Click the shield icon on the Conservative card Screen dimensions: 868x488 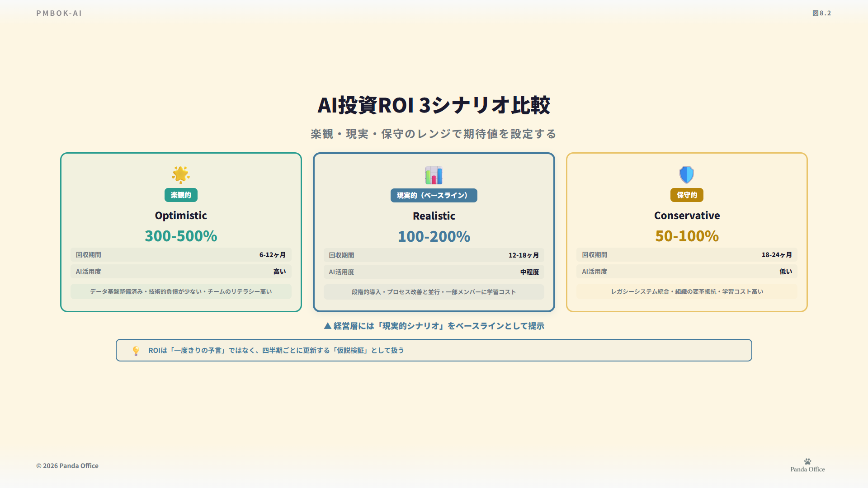[686, 174]
